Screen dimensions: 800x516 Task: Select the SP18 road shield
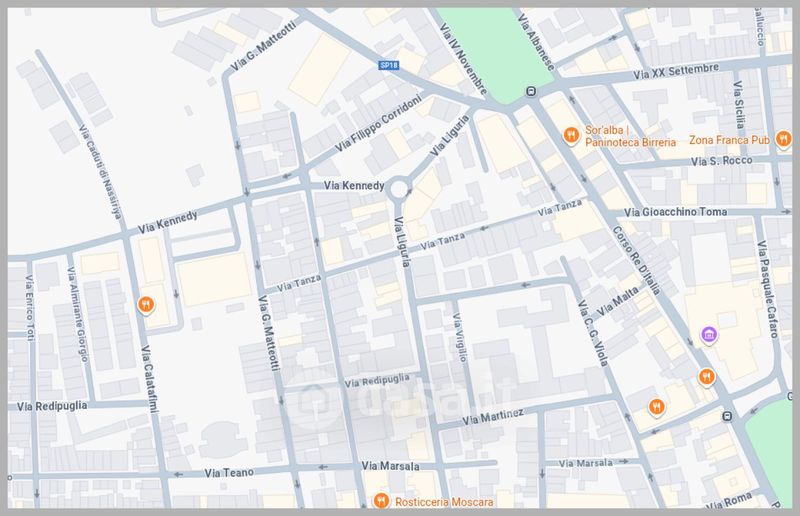(x=389, y=65)
